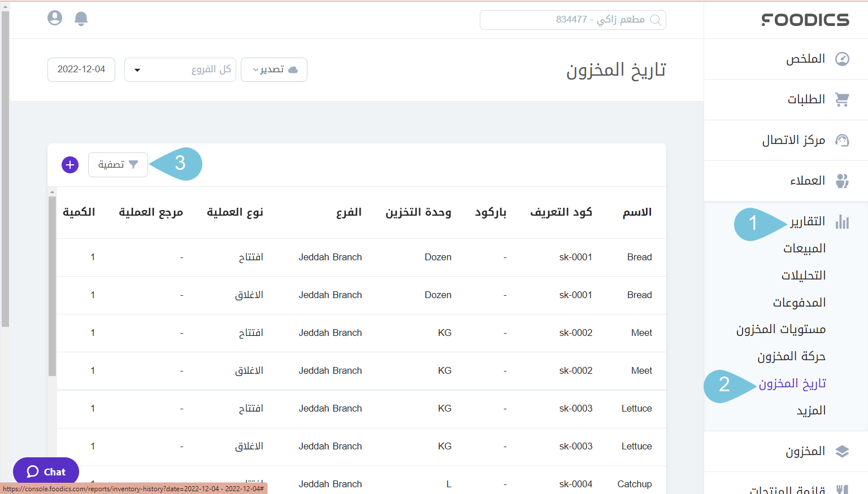Open the user profile icon
This screenshot has width=868, height=494.
tap(54, 18)
